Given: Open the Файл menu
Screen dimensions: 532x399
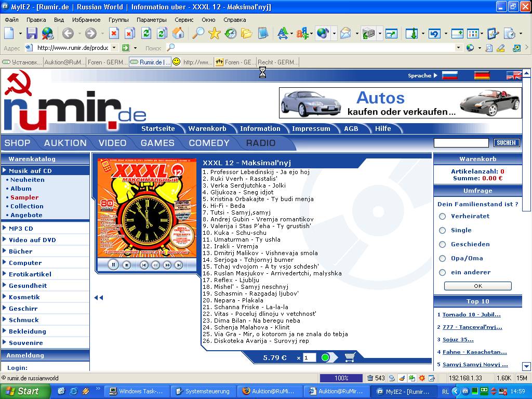Looking at the screenshot, I should (11, 20).
